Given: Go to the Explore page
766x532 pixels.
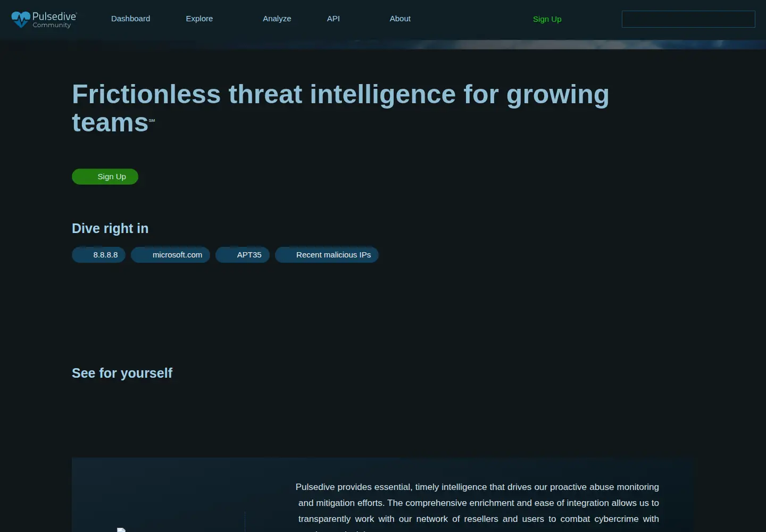Looking at the screenshot, I should (x=199, y=19).
